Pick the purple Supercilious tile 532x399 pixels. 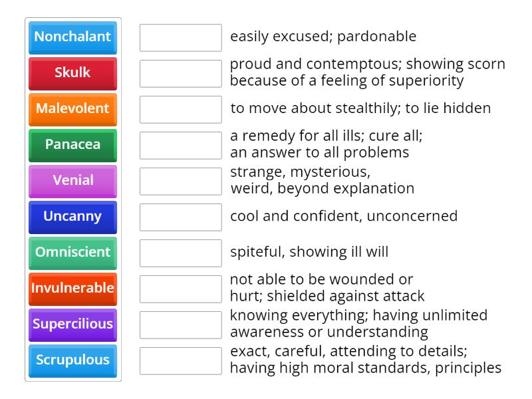[73, 324]
